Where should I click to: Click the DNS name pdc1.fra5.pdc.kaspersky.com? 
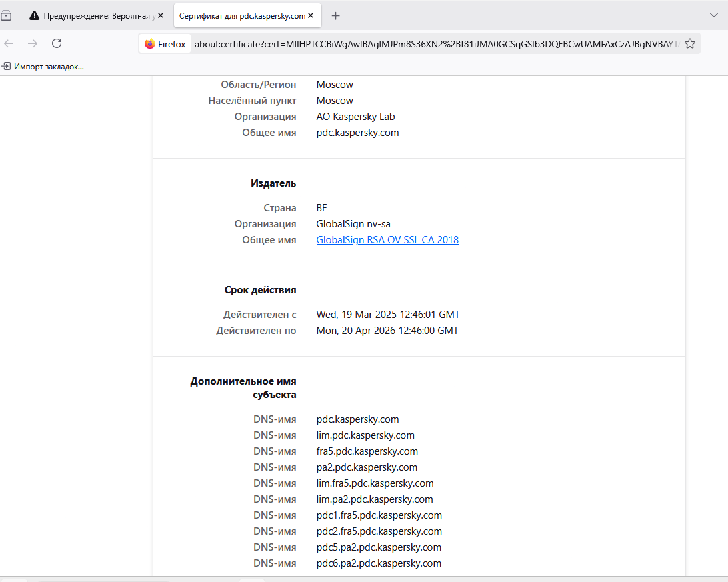click(x=379, y=515)
